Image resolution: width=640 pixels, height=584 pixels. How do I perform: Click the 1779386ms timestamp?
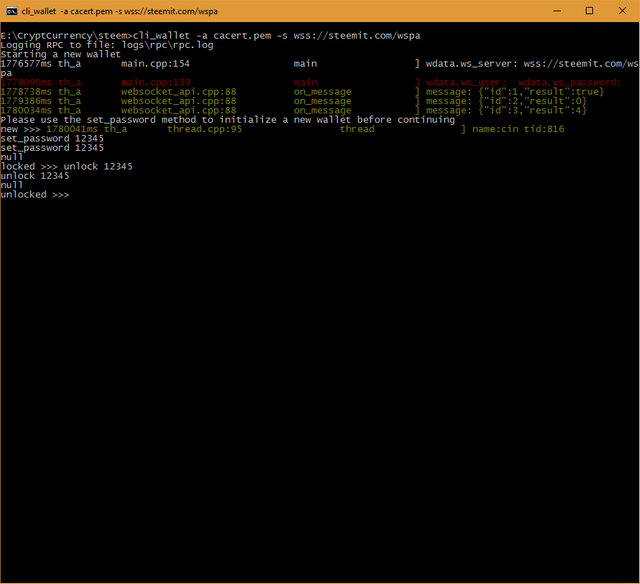pos(26,101)
